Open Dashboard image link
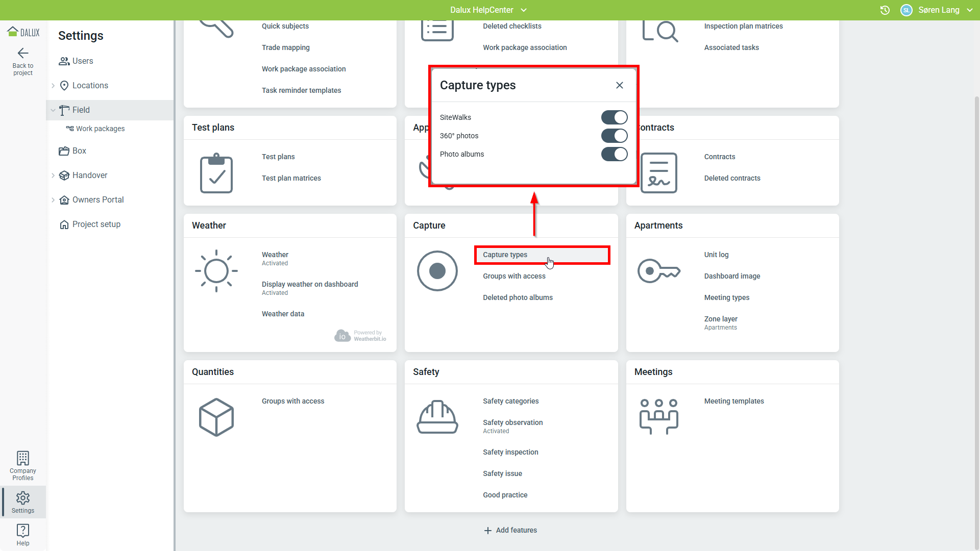980x551 pixels. click(732, 276)
